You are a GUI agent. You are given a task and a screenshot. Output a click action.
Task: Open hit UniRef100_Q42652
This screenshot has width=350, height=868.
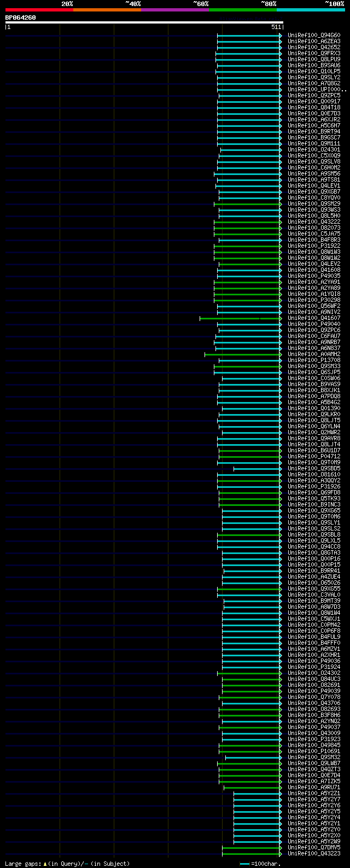(314, 47)
